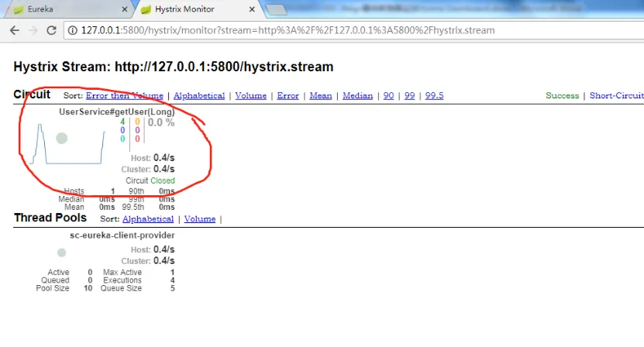The image size is (644, 347).
Task: Close the Eureka tab
Action: click(x=125, y=9)
